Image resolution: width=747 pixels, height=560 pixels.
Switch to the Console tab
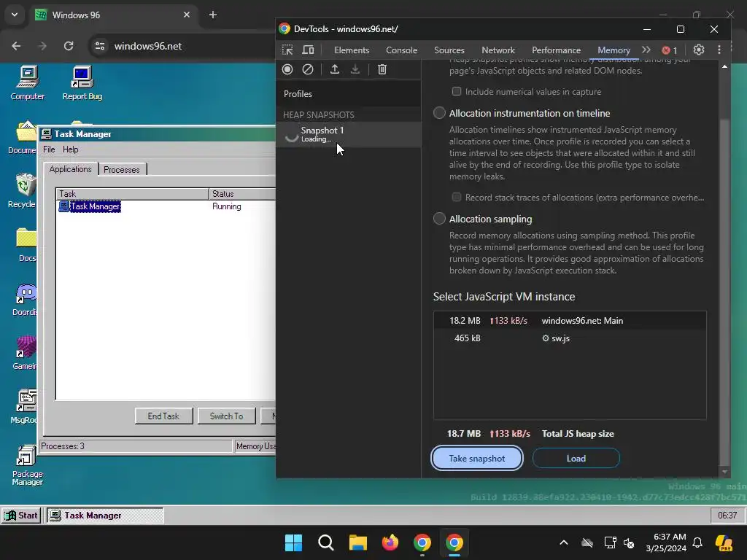402,50
